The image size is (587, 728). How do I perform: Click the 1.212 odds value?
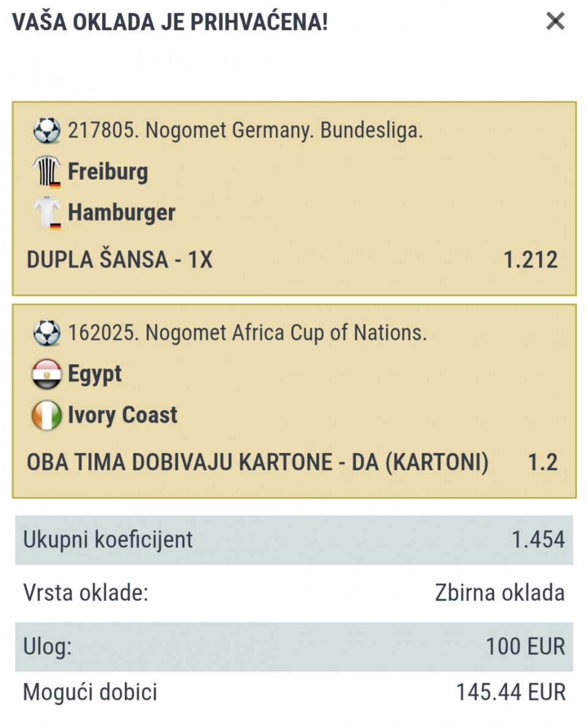click(x=530, y=260)
